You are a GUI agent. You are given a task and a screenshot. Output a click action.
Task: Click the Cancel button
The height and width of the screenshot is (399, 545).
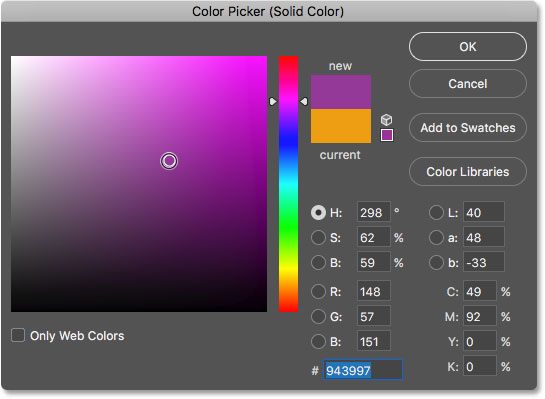tap(468, 83)
